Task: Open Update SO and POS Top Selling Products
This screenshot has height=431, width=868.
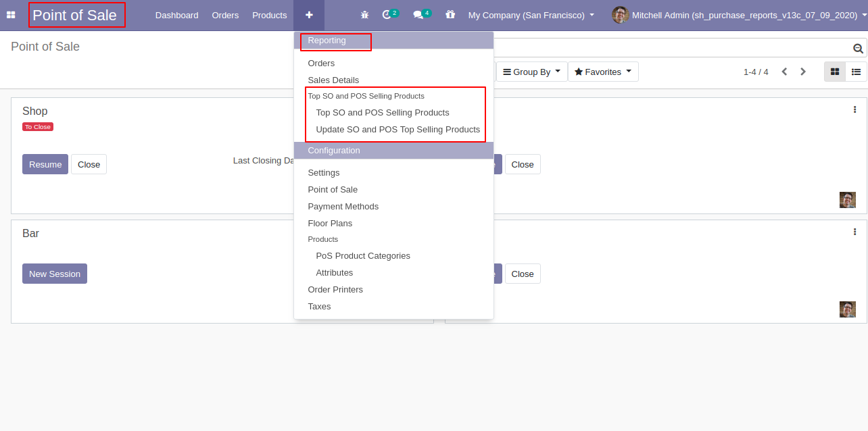Action: [397, 130]
